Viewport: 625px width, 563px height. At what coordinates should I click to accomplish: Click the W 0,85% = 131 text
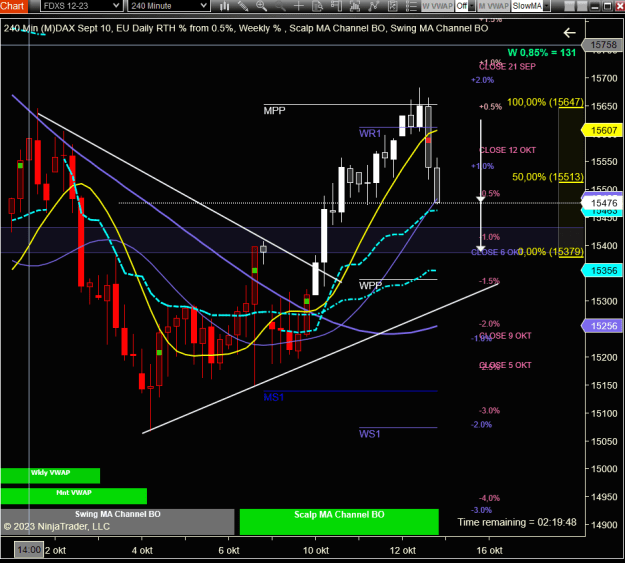point(542,53)
